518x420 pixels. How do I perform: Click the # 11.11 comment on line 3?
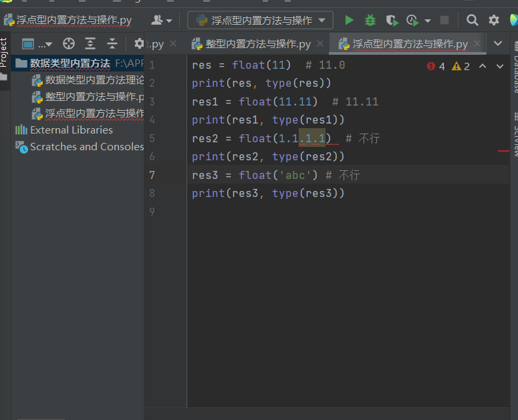point(355,101)
